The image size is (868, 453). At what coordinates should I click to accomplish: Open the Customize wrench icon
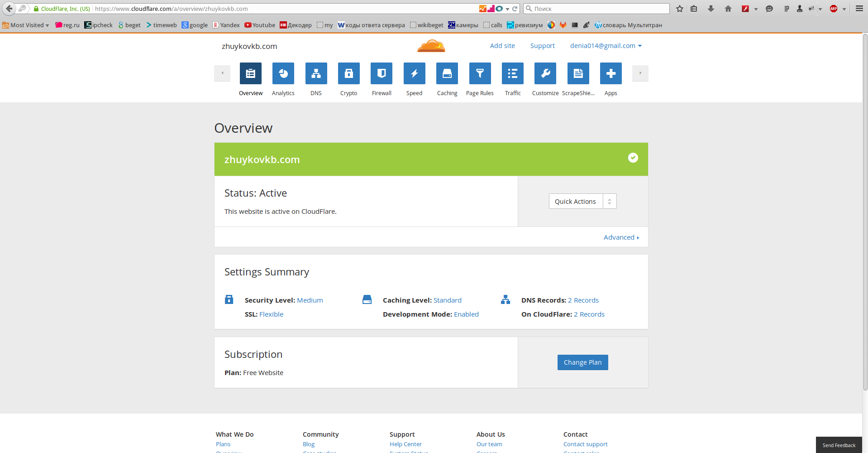(x=545, y=73)
